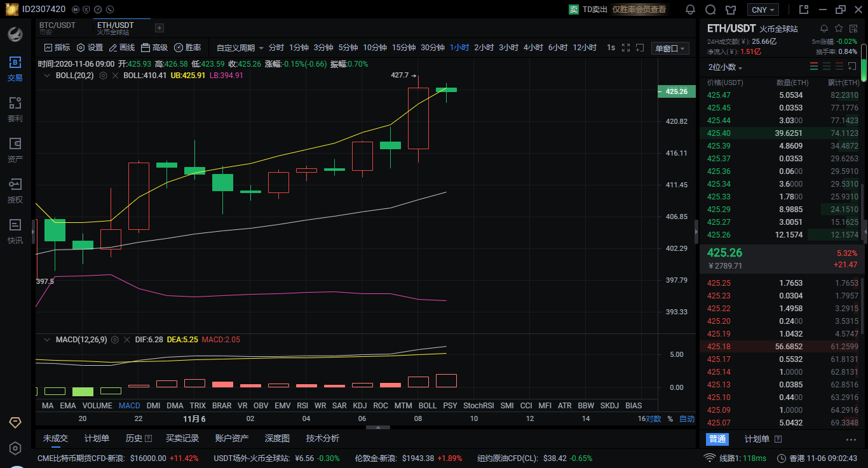868x468 pixels.
Task: Toggle 自动 auto scale on the chart
Action: click(x=687, y=419)
